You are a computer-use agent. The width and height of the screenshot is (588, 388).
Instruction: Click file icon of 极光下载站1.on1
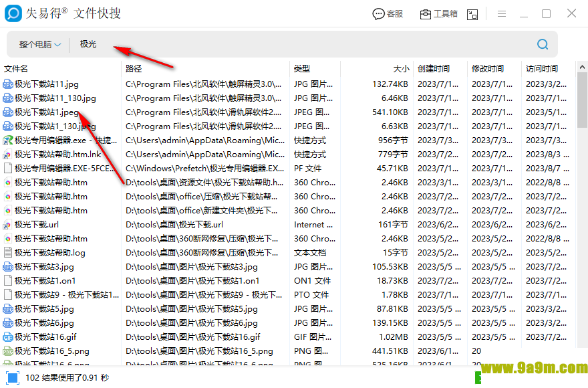point(8,281)
